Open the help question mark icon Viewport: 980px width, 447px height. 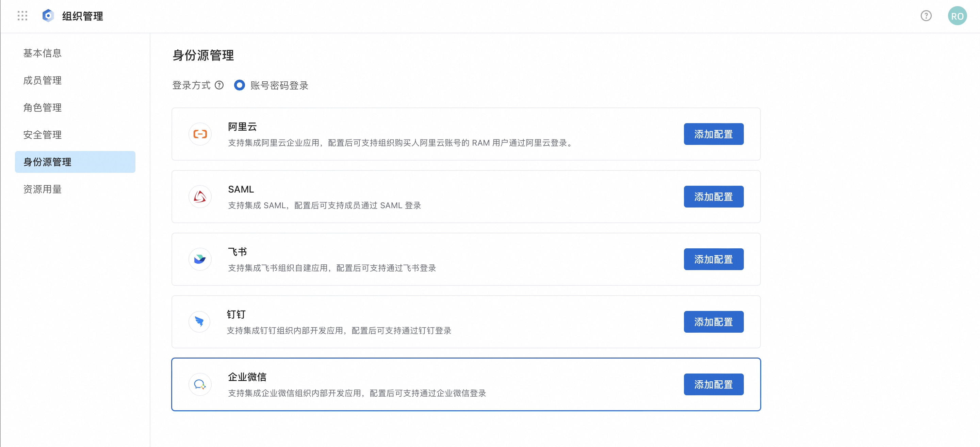pos(926,16)
